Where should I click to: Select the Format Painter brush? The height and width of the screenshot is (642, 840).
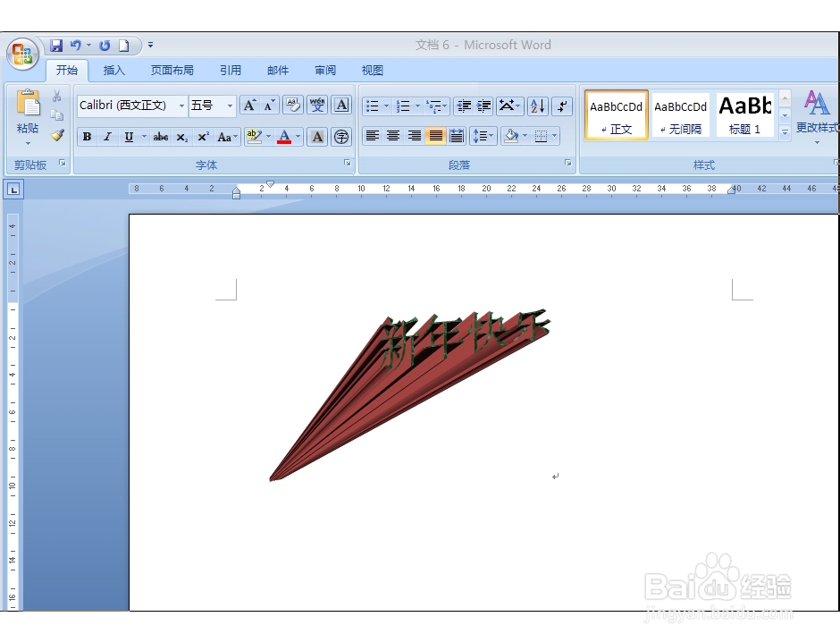(x=57, y=135)
